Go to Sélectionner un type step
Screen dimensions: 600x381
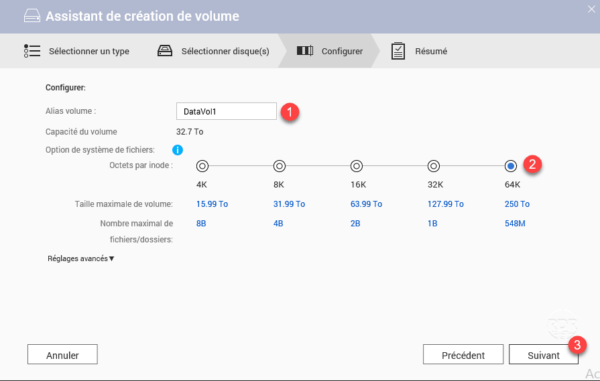[77, 51]
